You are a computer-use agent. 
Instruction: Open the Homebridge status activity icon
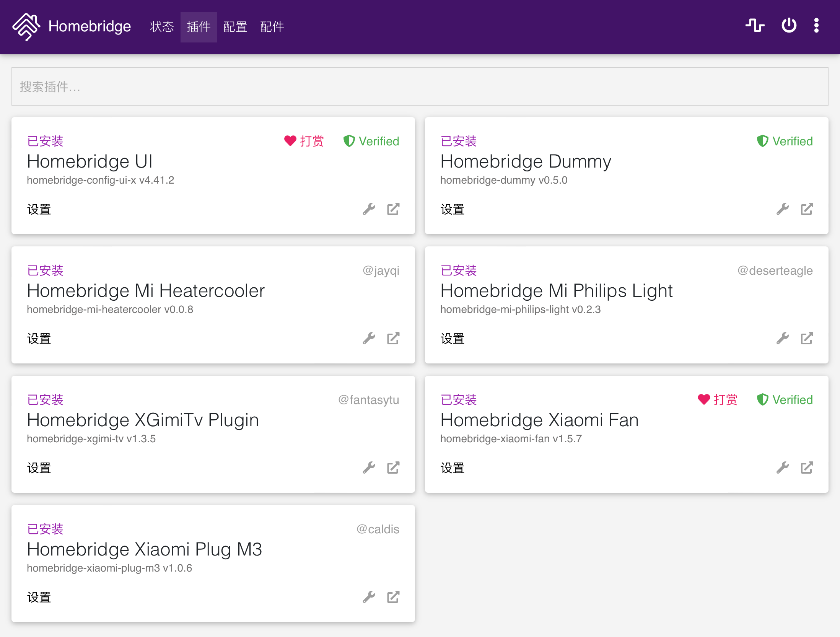pos(755,26)
